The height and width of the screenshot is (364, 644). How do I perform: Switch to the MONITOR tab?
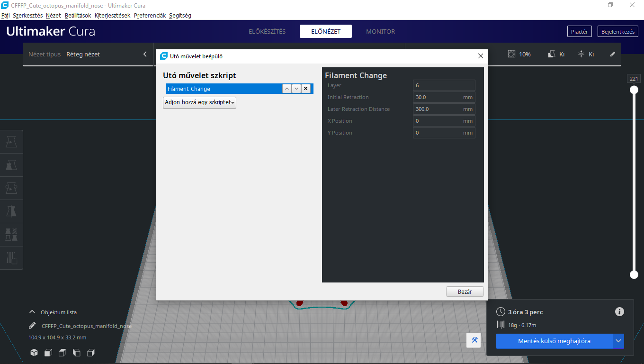pos(380,32)
